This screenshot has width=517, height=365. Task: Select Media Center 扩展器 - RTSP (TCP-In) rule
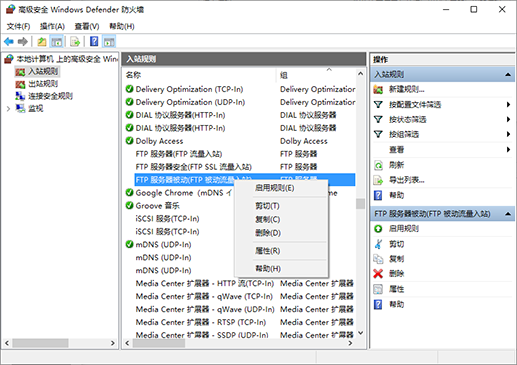click(201, 322)
